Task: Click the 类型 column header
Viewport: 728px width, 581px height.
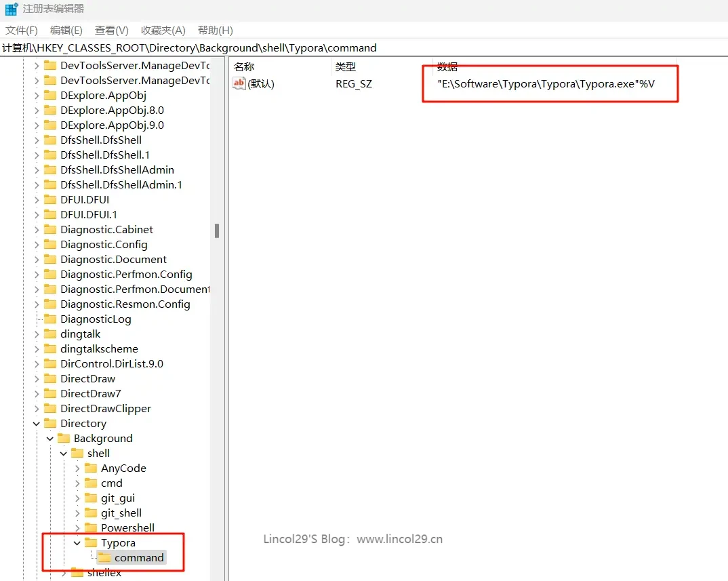Action: coord(346,66)
